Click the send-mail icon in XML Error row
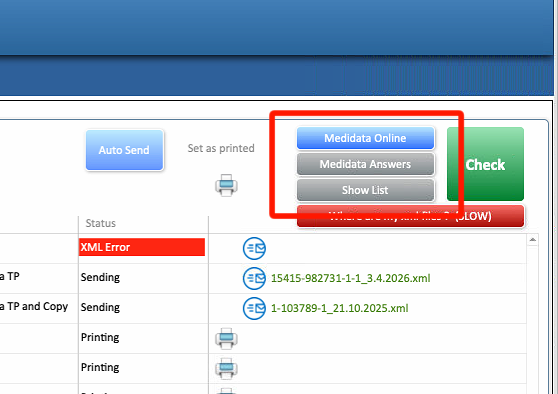This screenshot has width=558, height=394. click(x=254, y=248)
